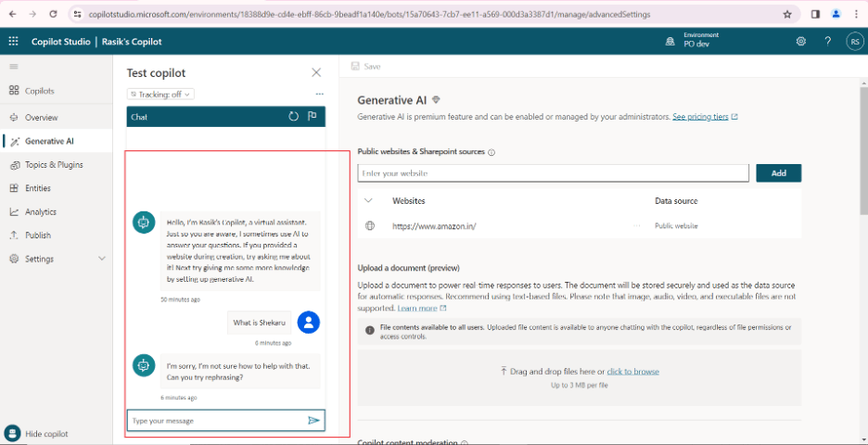Image resolution: width=868 pixels, height=445 pixels.
Task: Collapse the Websites list chevron
Action: [368, 200]
